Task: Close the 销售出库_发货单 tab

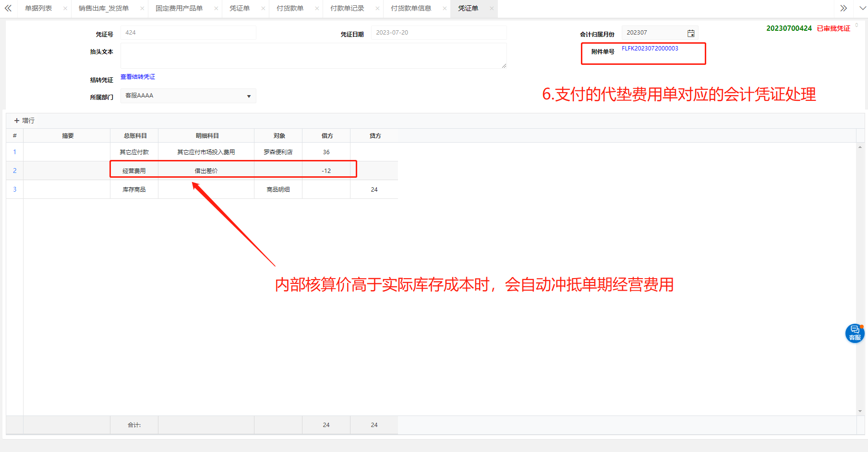Action: pyautogui.click(x=142, y=9)
